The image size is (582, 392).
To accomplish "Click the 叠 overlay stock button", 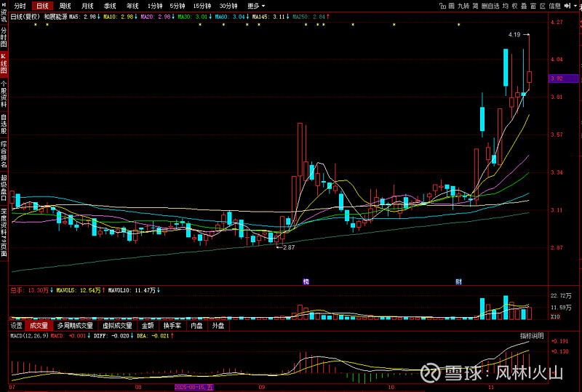I will [524, 6].
